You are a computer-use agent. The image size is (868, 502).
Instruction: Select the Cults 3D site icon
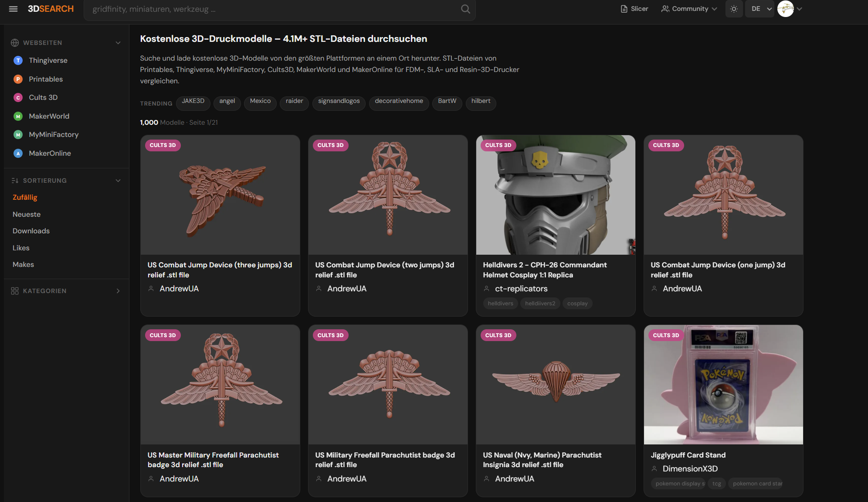(x=18, y=97)
